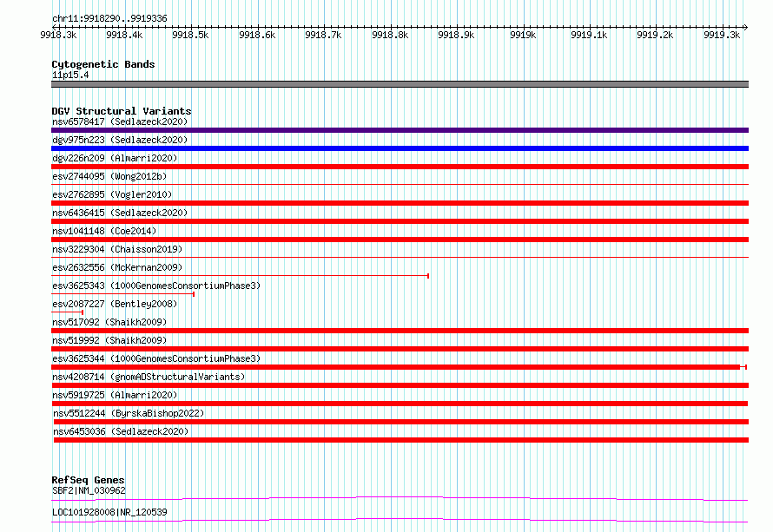Open variant nsv5919725 (Almarri2020) label
773x532 pixels.
pos(115,395)
